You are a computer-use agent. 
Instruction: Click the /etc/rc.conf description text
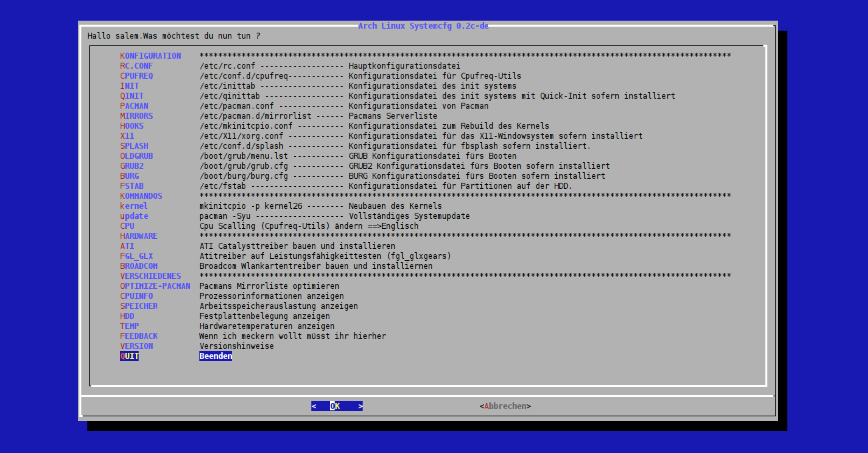pyautogui.click(x=330, y=66)
